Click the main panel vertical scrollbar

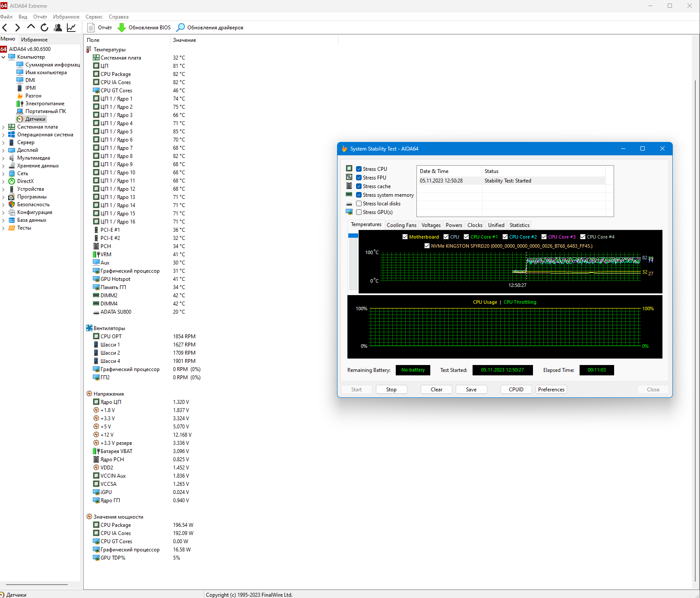[695, 331]
